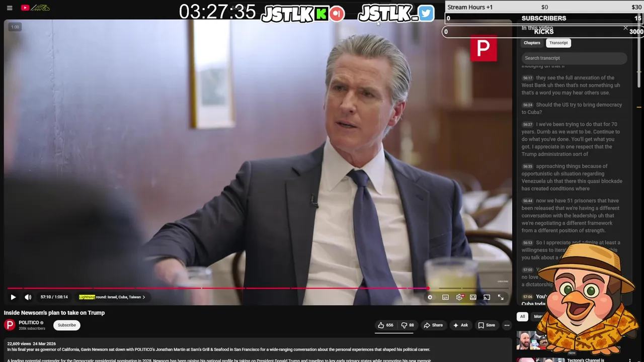Select the 'All' filter chip
The image size is (644, 362).
[522, 316]
